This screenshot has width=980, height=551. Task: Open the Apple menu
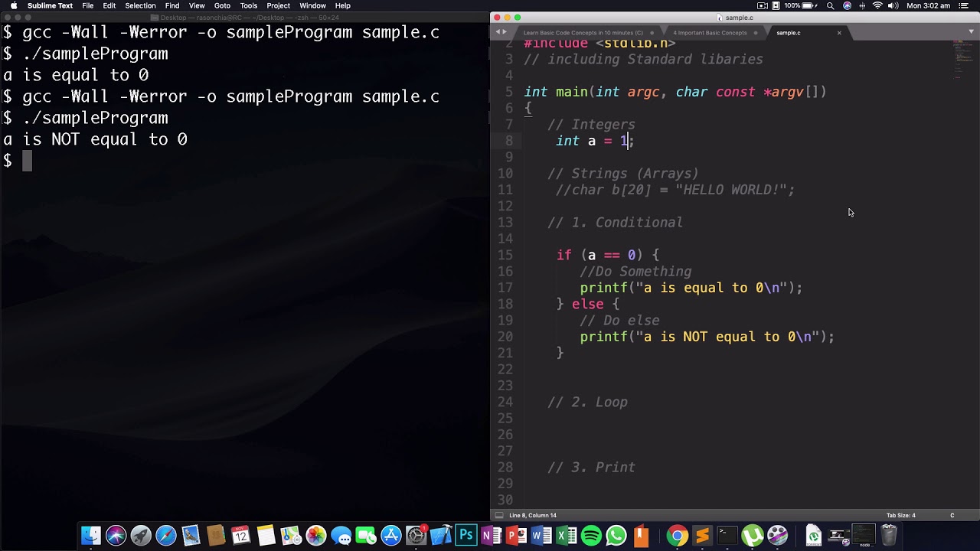13,5
